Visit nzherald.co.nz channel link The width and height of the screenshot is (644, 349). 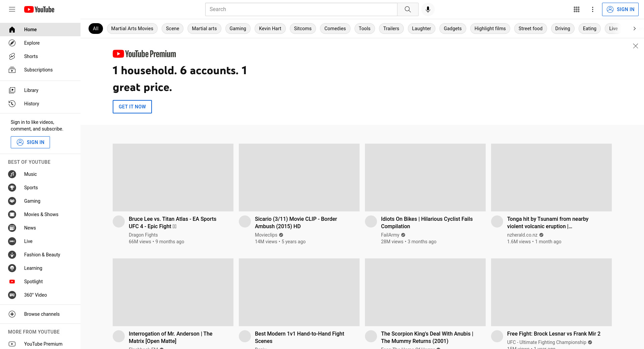pyautogui.click(x=522, y=235)
